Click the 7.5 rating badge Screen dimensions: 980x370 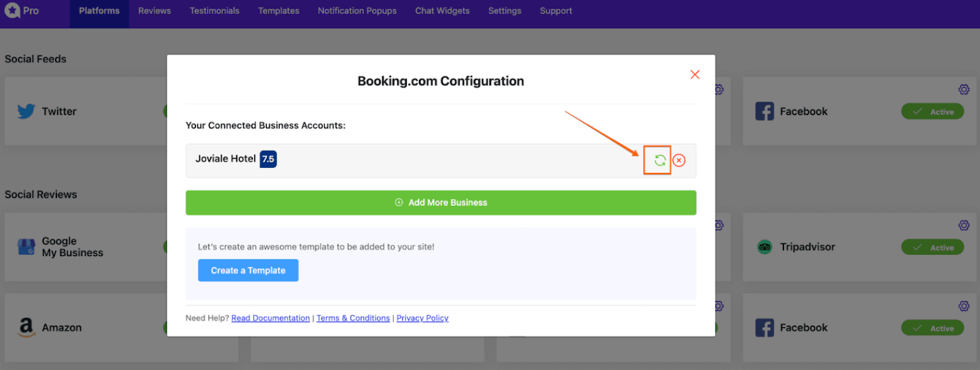268,159
